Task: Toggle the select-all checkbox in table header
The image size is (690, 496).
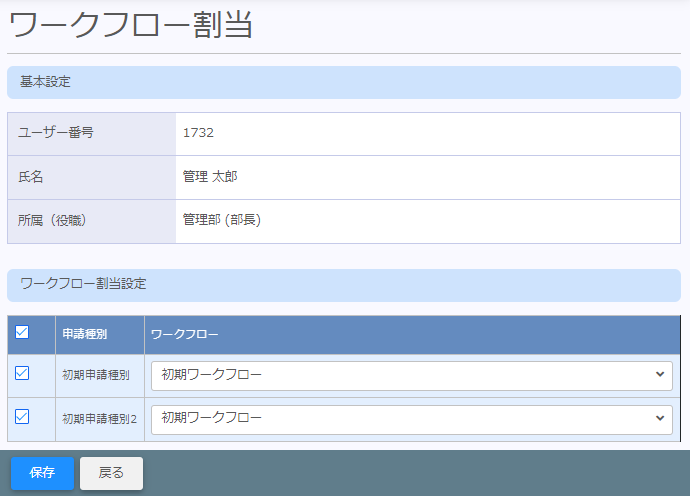Action: tap(22, 333)
